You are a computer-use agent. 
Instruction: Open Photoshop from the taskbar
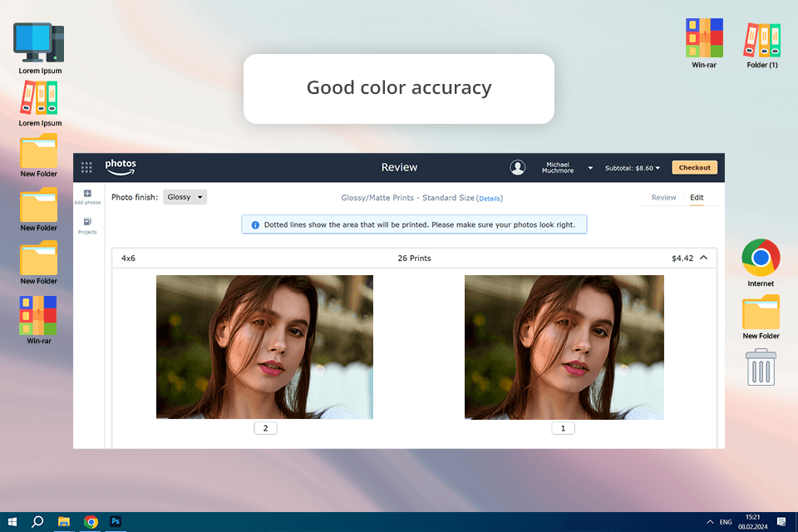116,522
